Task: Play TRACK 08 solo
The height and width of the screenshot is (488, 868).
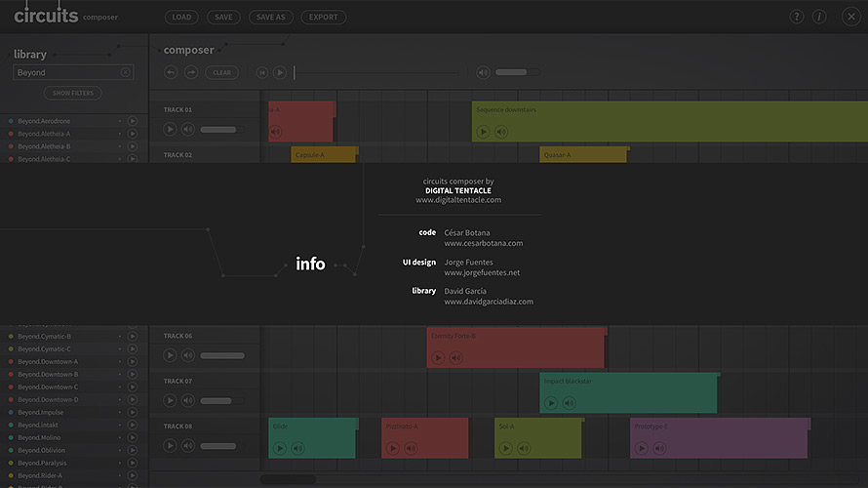Action: point(170,446)
